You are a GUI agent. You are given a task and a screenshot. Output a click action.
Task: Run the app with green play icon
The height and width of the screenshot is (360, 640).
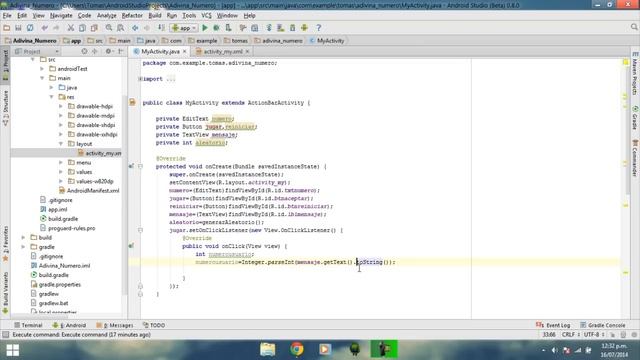pyautogui.click(x=205, y=28)
